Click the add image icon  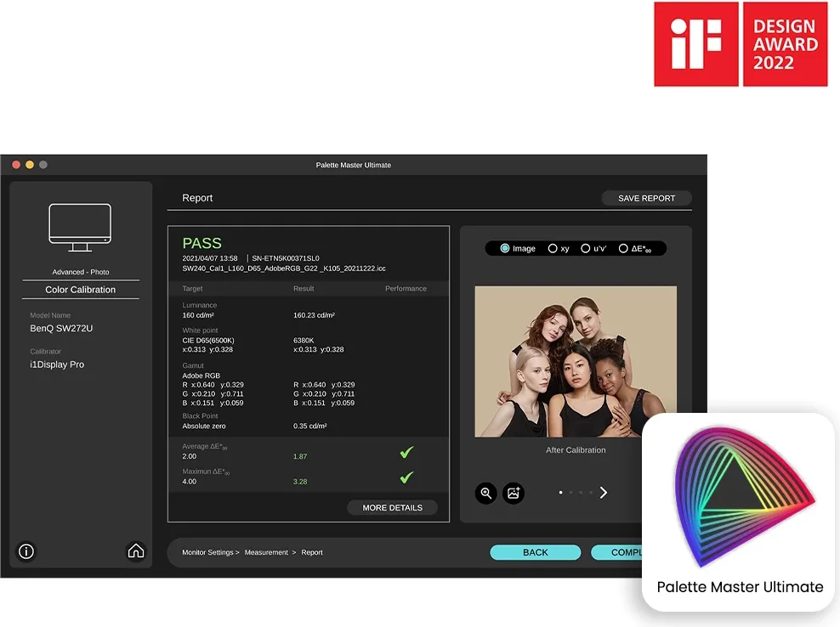point(514,493)
